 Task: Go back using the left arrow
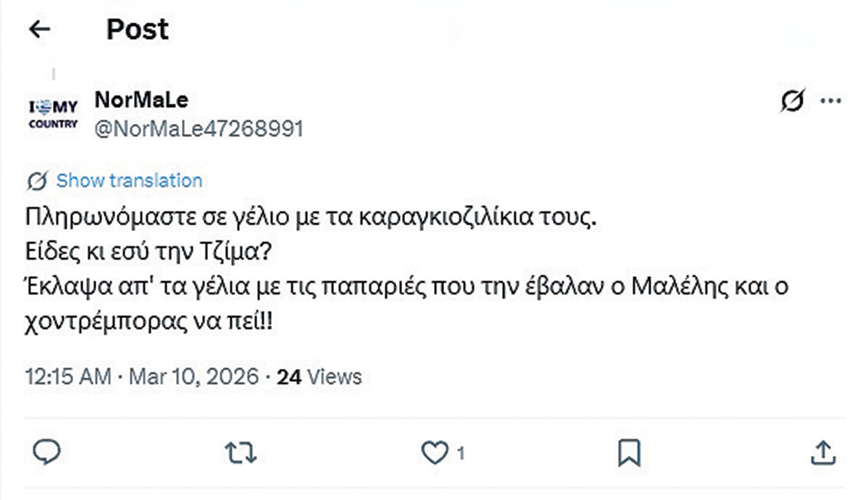(39, 29)
